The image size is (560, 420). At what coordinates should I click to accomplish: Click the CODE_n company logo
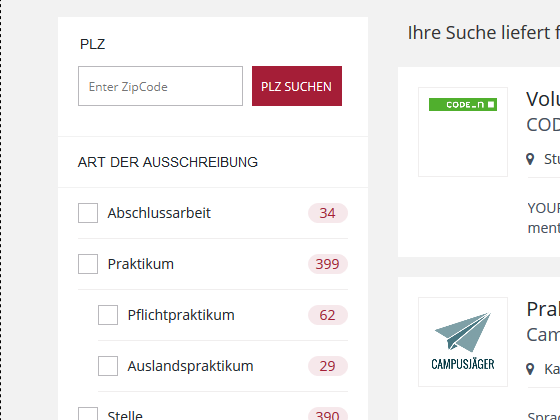pyautogui.click(x=462, y=104)
